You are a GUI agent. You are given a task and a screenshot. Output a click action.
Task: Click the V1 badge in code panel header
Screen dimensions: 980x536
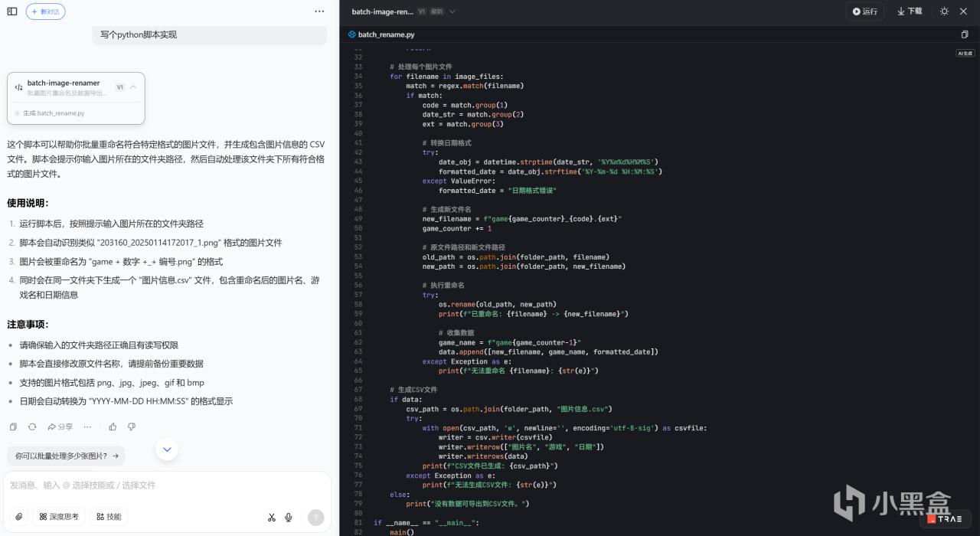coord(422,11)
